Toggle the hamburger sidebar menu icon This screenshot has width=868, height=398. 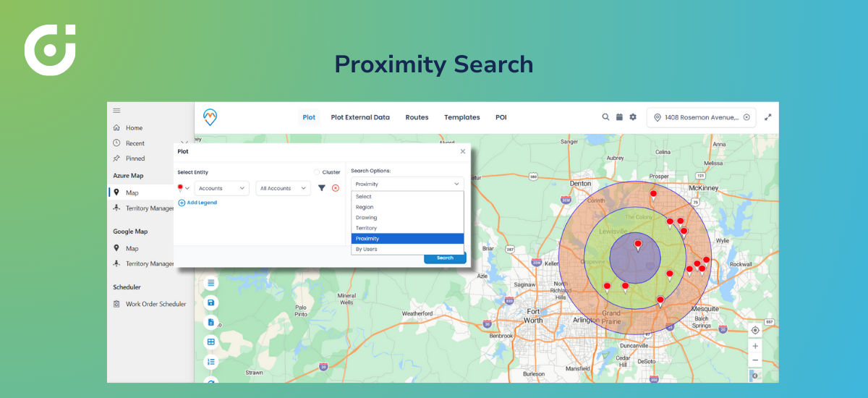pyautogui.click(x=116, y=111)
